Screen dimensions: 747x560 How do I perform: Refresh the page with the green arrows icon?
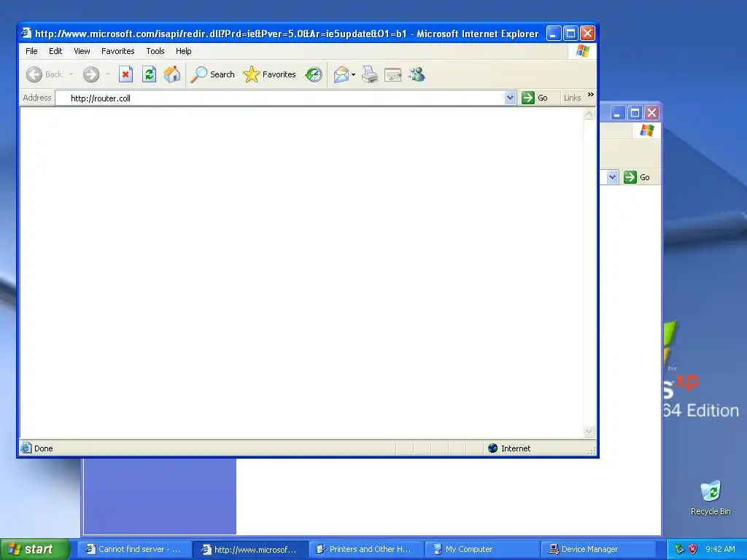(149, 74)
